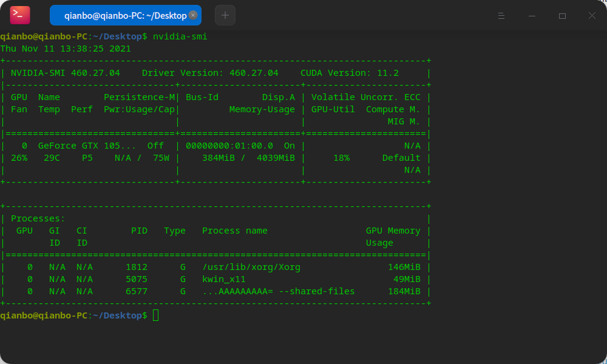Click Driver Version: 460.27.04 text
Viewport: 607px width, 364px height.
210,73
